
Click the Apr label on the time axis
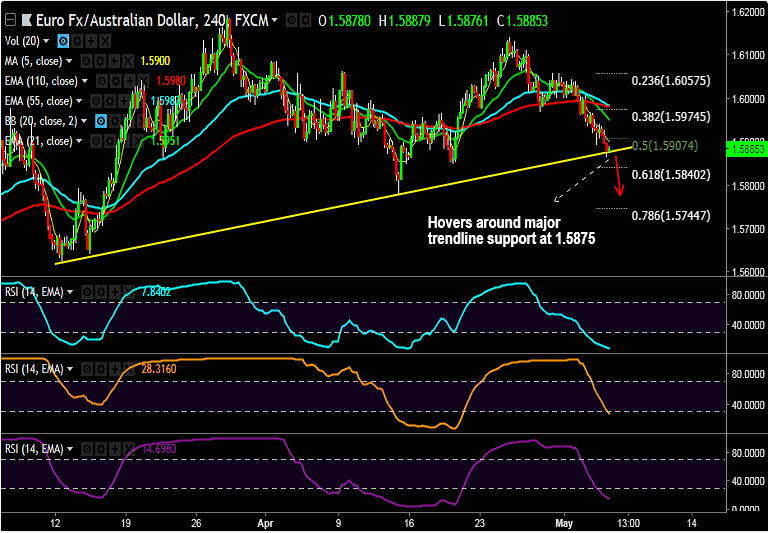coord(265,523)
